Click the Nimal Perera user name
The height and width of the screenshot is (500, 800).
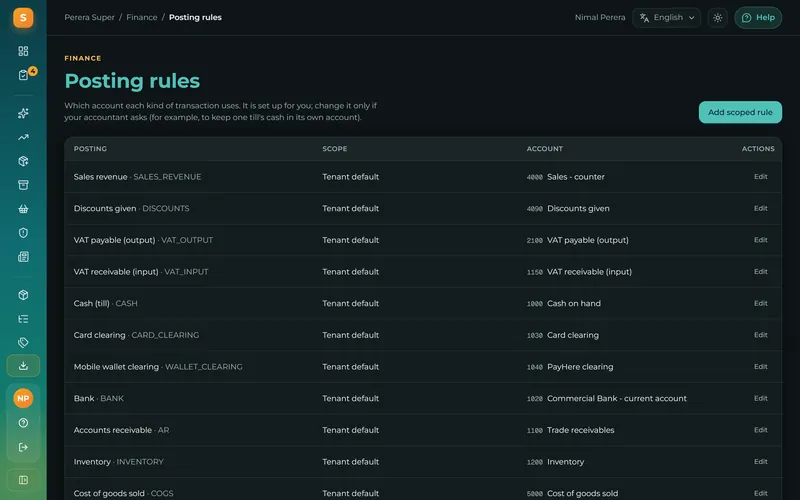[599, 17]
